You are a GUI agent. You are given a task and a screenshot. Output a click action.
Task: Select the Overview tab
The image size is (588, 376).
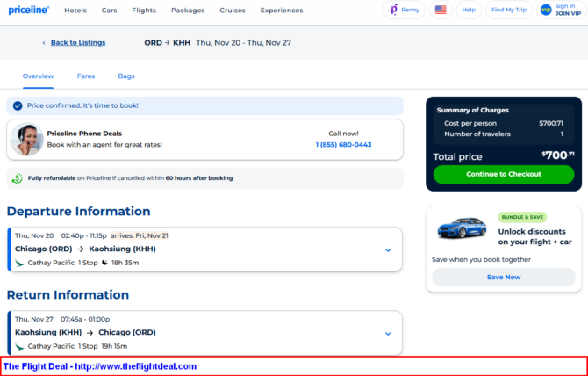coord(38,76)
